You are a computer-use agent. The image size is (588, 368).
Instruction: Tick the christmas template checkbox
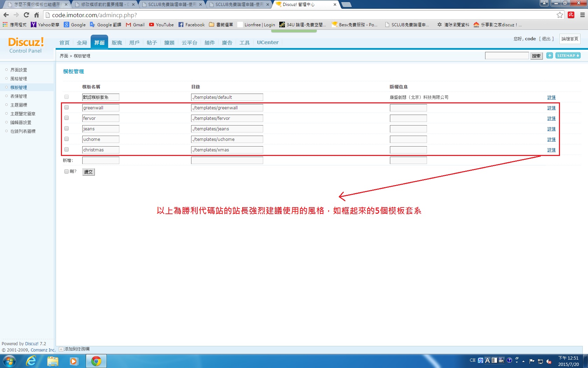[66, 150]
